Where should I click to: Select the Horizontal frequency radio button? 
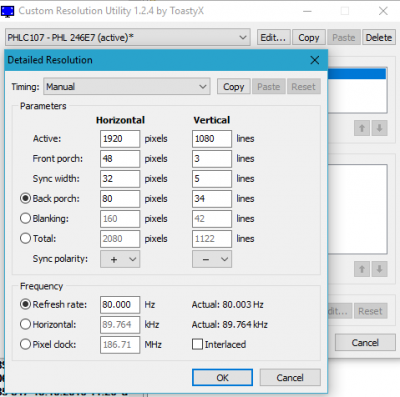pos(25,324)
